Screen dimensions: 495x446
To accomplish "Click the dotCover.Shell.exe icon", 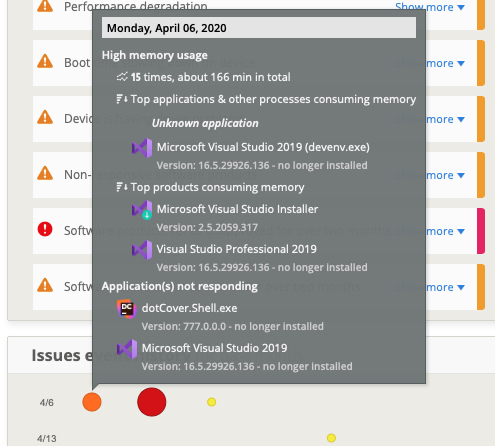I will click(x=127, y=309).
